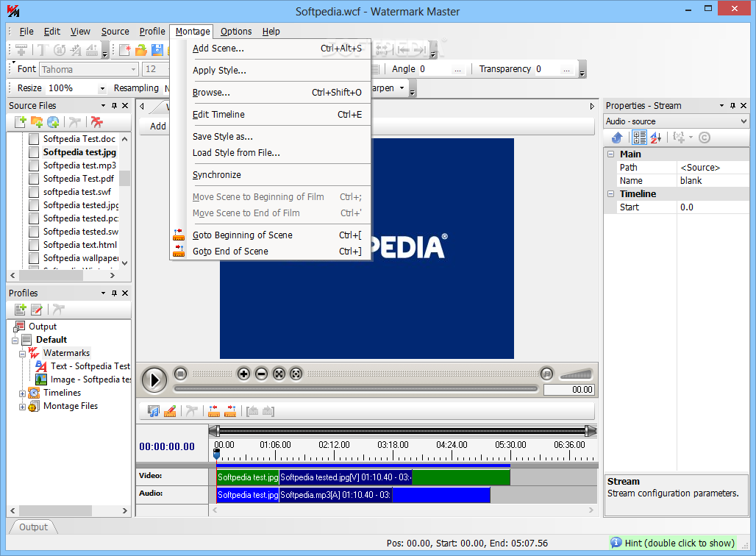756x556 pixels.
Task: Open the File menu
Action: pos(26,32)
